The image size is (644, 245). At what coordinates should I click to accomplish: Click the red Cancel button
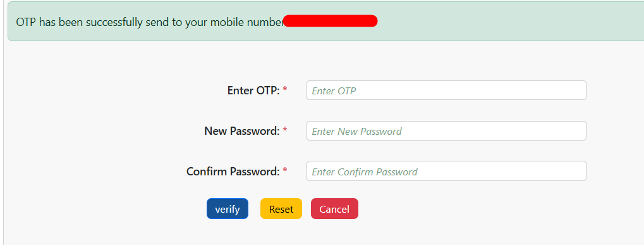(x=334, y=209)
